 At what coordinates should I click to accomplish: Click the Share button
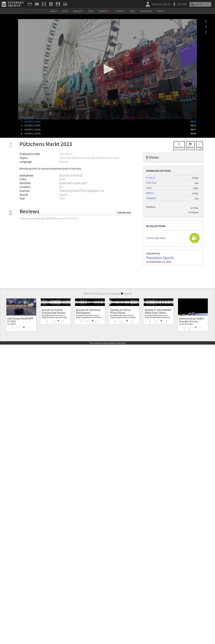tap(190, 145)
